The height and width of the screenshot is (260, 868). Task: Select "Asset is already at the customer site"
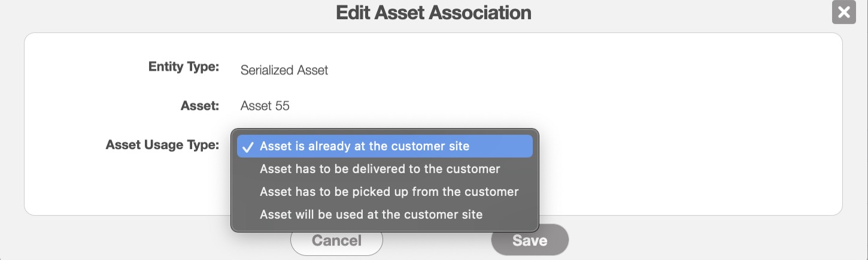[365, 146]
